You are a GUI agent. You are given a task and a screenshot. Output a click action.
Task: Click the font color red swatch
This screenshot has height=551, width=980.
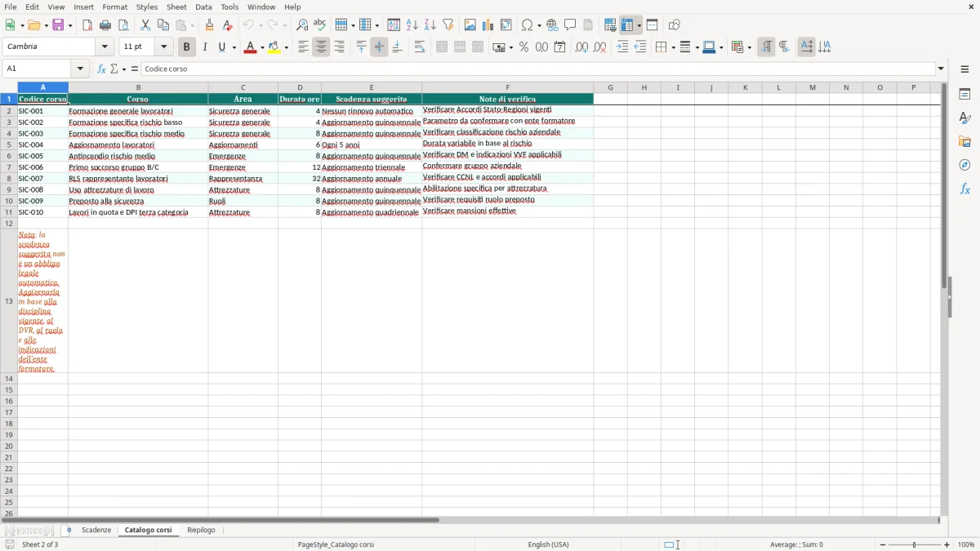tap(250, 47)
